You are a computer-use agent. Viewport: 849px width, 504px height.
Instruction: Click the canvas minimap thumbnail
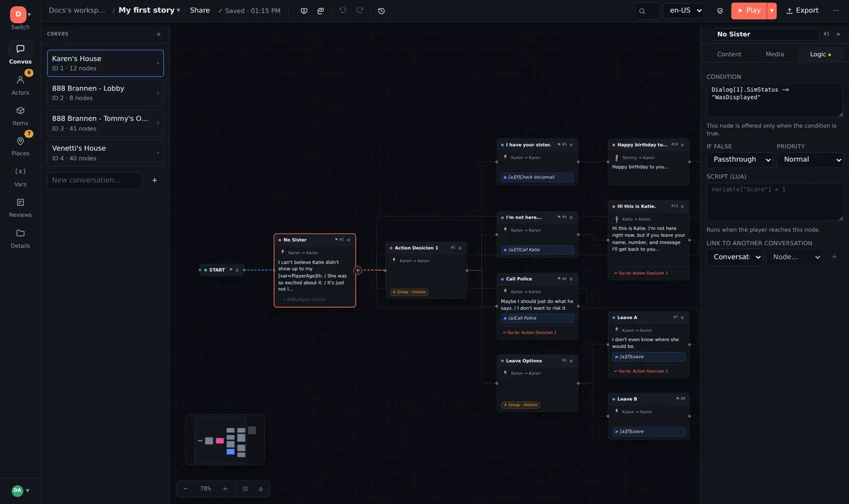click(x=225, y=440)
